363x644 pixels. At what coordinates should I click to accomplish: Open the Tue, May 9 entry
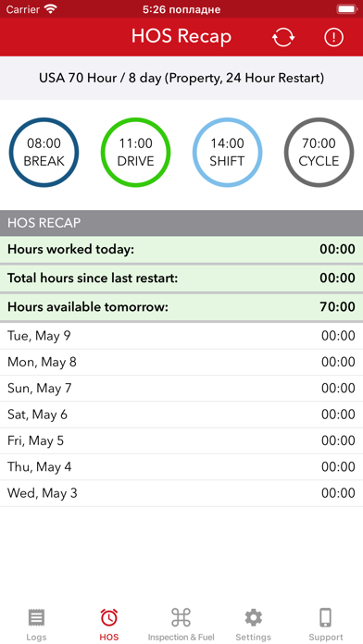point(181,336)
